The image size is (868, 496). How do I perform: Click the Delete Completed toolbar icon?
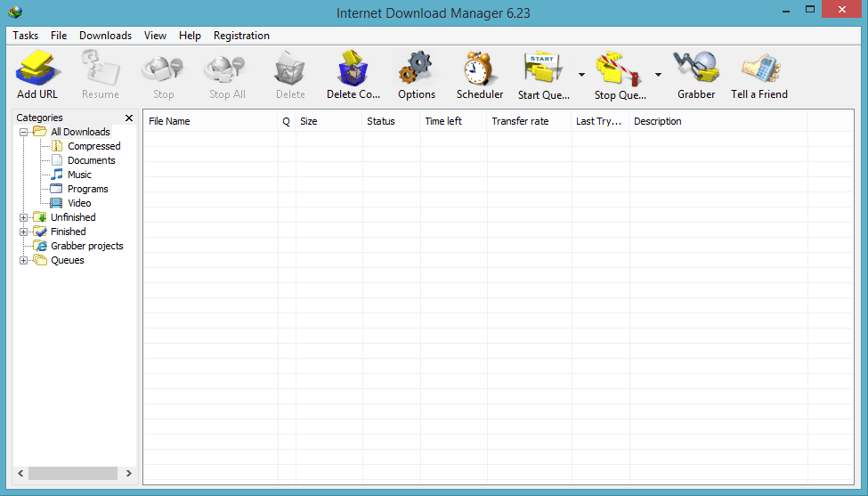[353, 69]
